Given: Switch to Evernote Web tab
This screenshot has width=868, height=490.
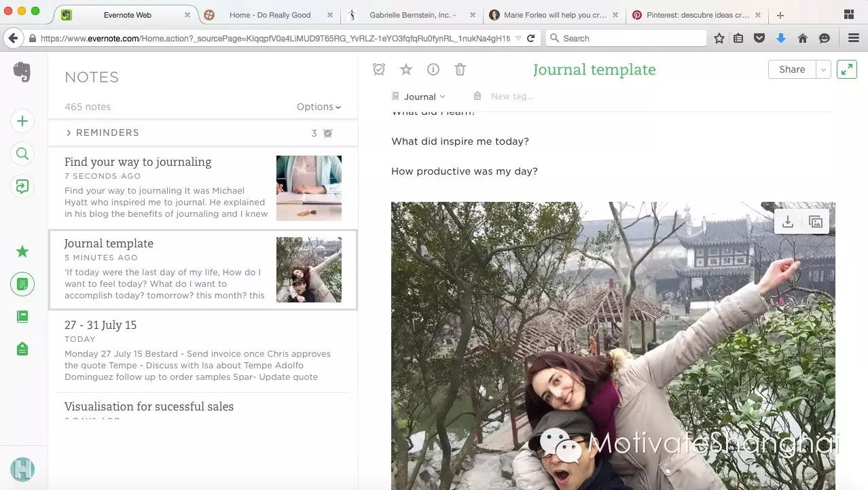Looking at the screenshot, I should tap(127, 15).
